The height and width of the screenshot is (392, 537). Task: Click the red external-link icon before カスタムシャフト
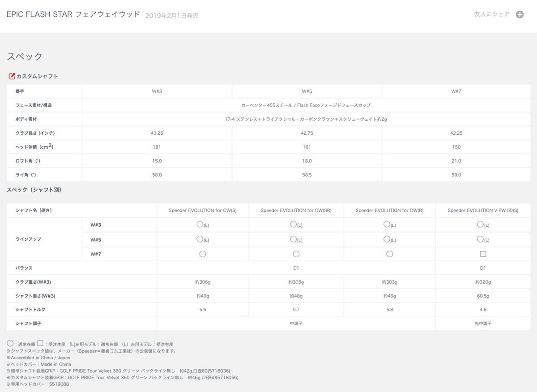click(12, 76)
